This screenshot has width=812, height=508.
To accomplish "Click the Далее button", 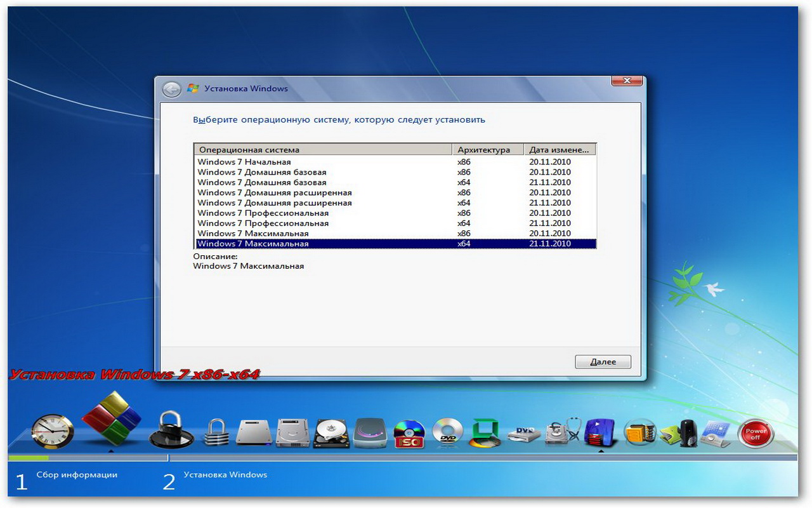I will tap(603, 362).
